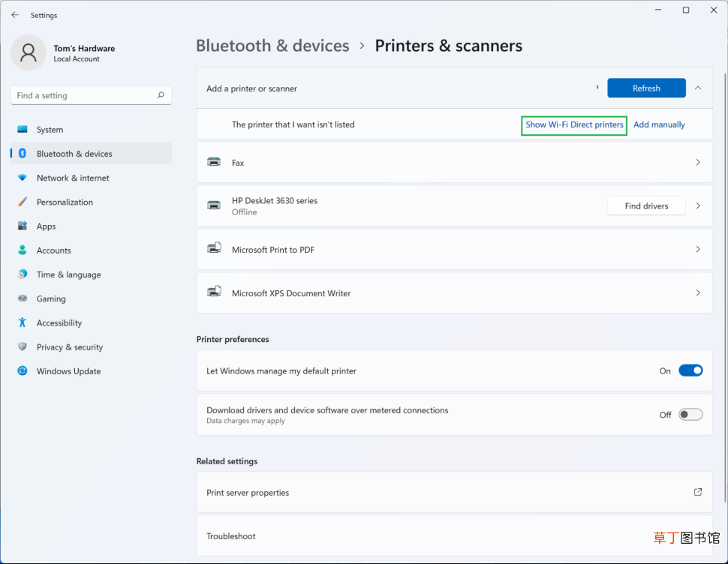
Task: Click the user profile avatar
Action: (29, 52)
